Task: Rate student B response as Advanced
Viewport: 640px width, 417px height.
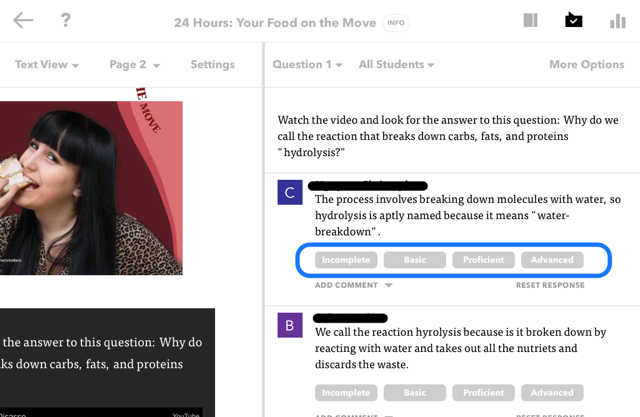Action: coord(552,393)
